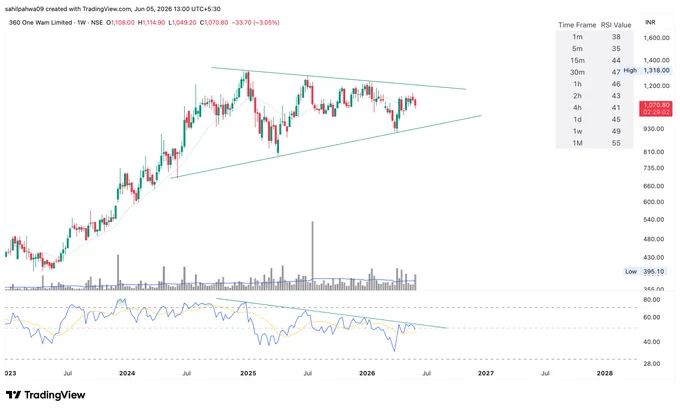Click the 5m row in RSI table
The width and height of the screenshot is (680, 410).
click(595, 49)
